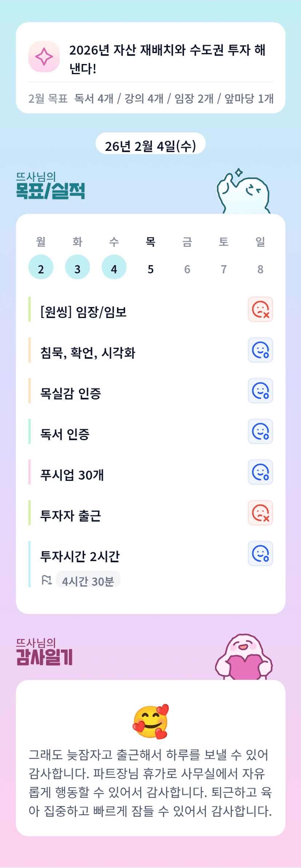Screen dimensions: 301x868
Task: Click the pink mascot holding a heart
Action: (244, 658)
